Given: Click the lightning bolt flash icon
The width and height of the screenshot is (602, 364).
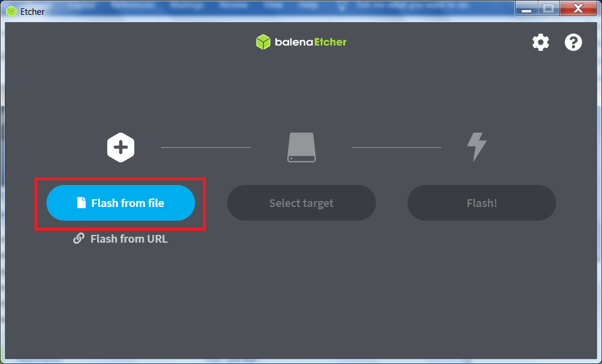Looking at the screenshot, I should pyautogui.click(x=476, y=147).
